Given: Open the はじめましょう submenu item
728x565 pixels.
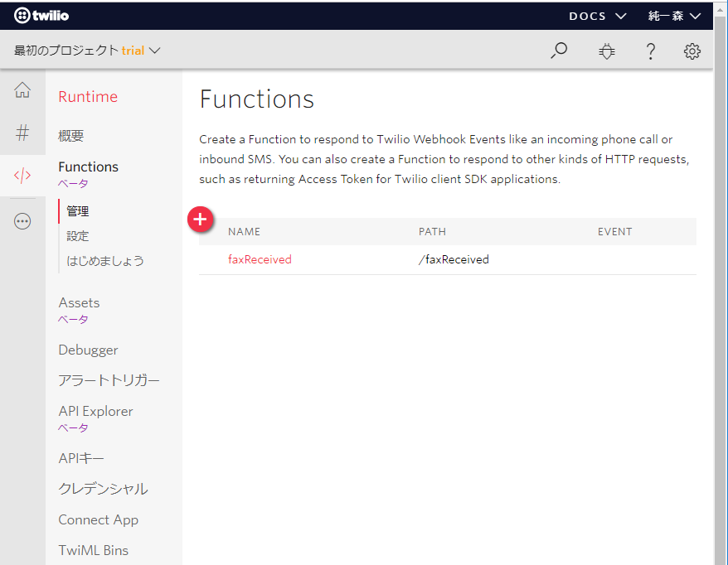Looking at the screenshot, I should click(x=105, y=261).
